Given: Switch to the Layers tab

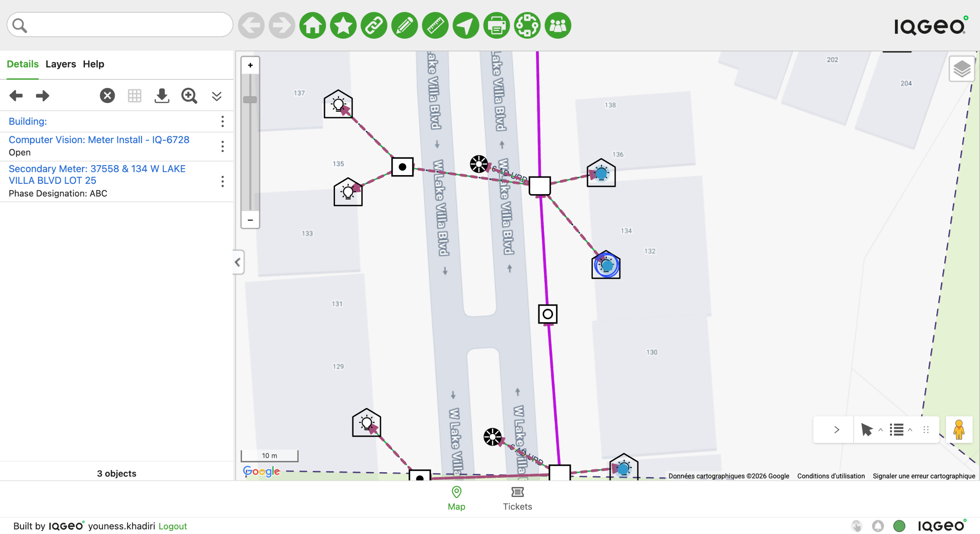Looking at the screenshot, I should tap(60, 64).
